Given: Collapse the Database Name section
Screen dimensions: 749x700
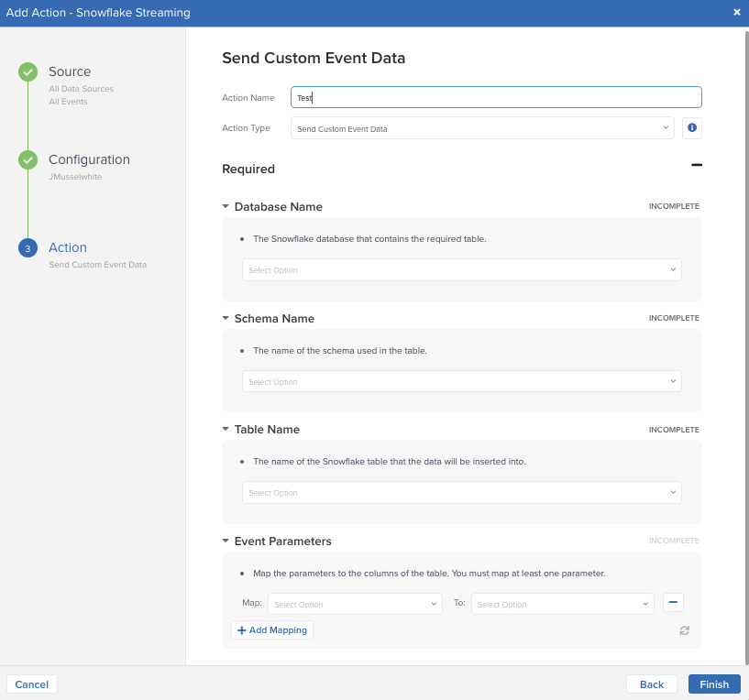Looking at the screenshot, I should coord(226,207).
